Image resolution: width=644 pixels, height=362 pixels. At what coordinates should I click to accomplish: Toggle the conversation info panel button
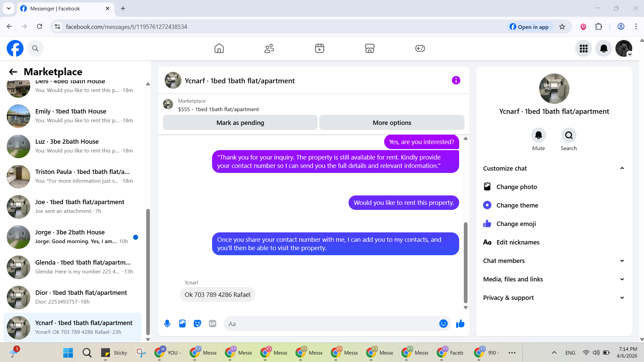[456, 80]
